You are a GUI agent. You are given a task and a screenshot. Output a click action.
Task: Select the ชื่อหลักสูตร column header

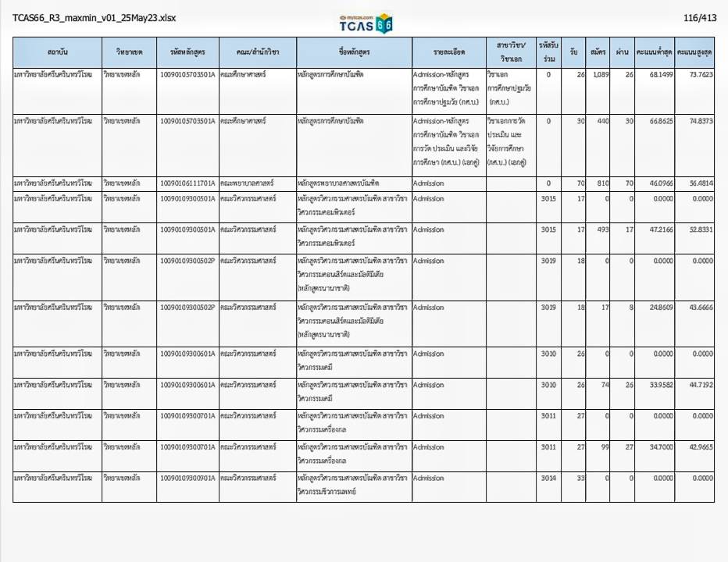coord(354,52)
